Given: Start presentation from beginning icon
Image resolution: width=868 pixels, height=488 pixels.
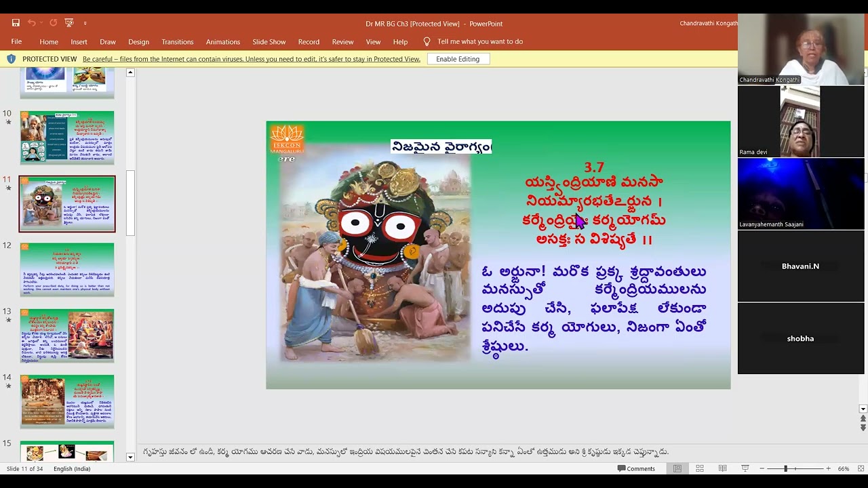Looking at the screenshot, I should click(69, 23).
